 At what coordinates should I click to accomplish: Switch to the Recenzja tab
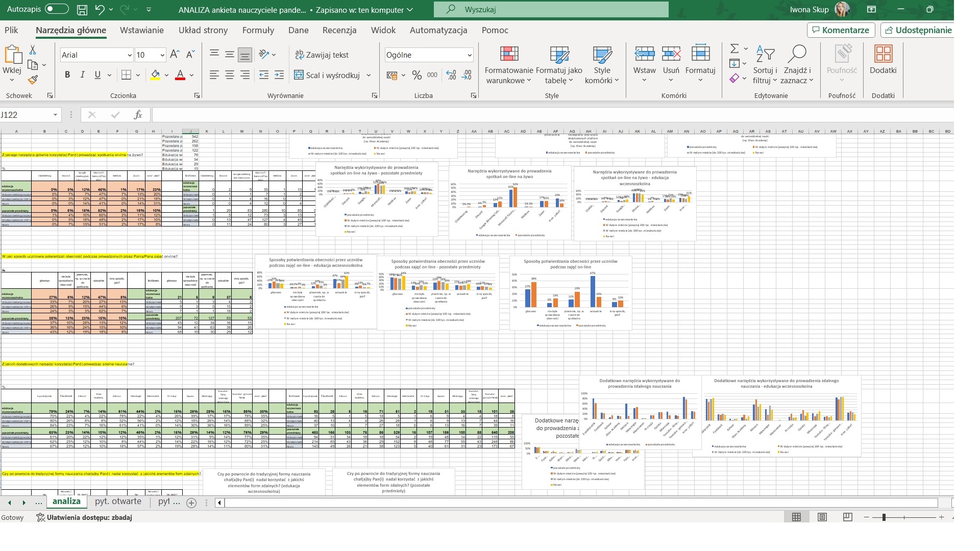[339, 30]
